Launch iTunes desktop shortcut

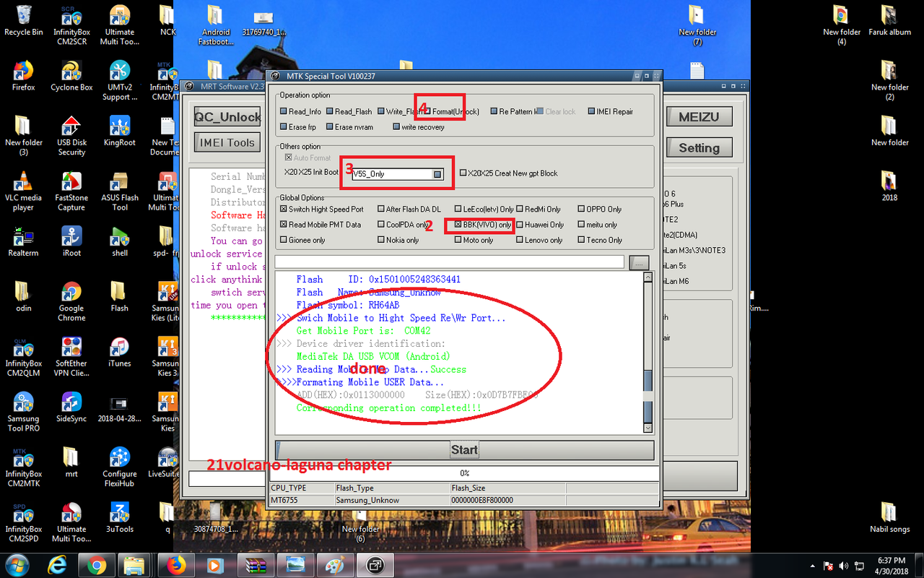point(120,352)
